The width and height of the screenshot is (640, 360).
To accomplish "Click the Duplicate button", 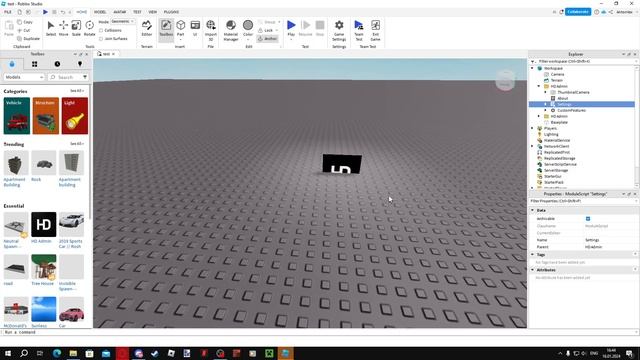I will [x=28, y=38].
